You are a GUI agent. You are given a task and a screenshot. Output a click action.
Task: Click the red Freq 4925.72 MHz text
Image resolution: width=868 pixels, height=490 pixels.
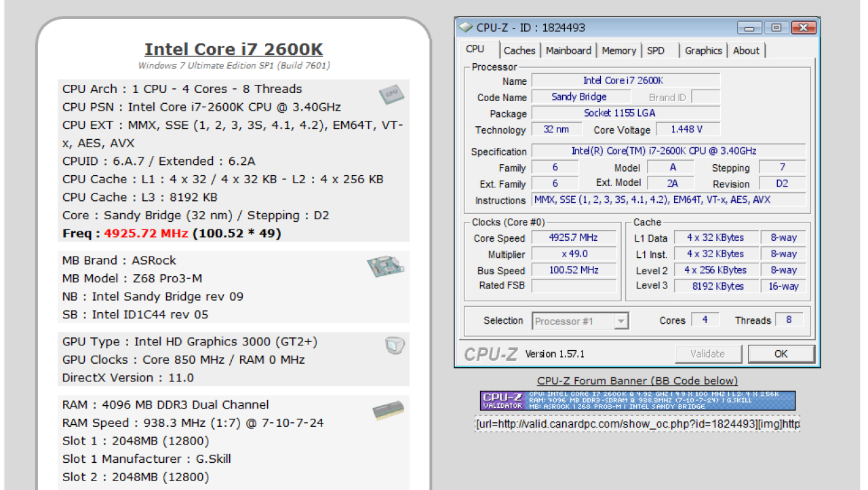coord(146,233)
